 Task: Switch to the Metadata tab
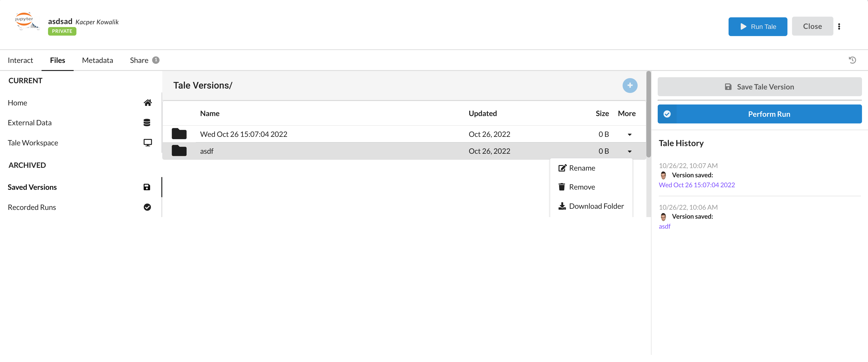(97, 60)
